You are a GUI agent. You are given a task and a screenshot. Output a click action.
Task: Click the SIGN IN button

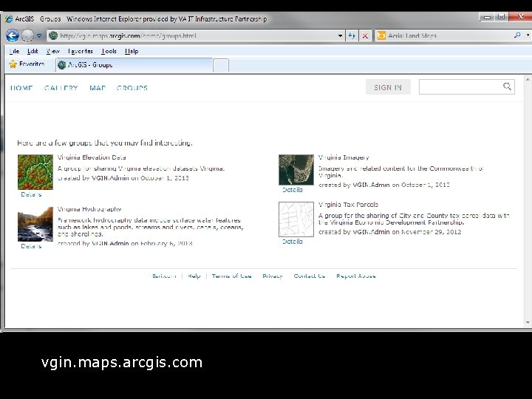[x=388, y=87]
